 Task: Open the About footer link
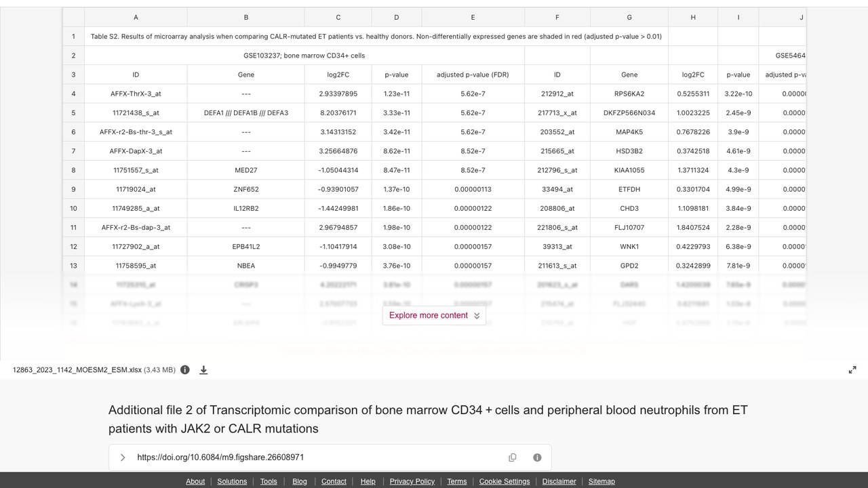(195, 481)
